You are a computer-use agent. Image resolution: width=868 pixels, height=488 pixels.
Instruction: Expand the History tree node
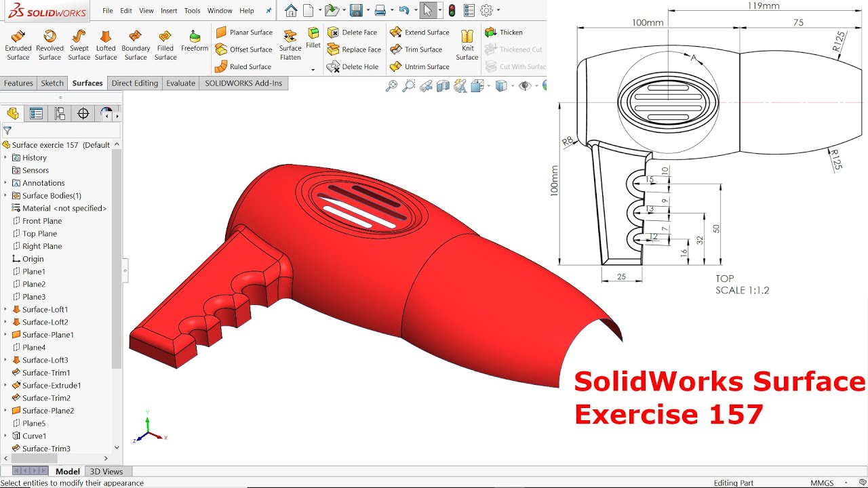pos(5,157)
